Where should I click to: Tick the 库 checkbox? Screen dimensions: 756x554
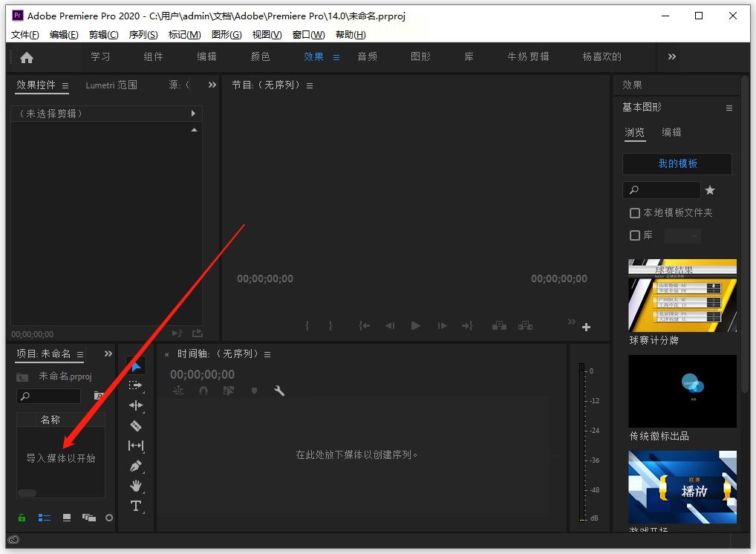click(x=635, y=235)
